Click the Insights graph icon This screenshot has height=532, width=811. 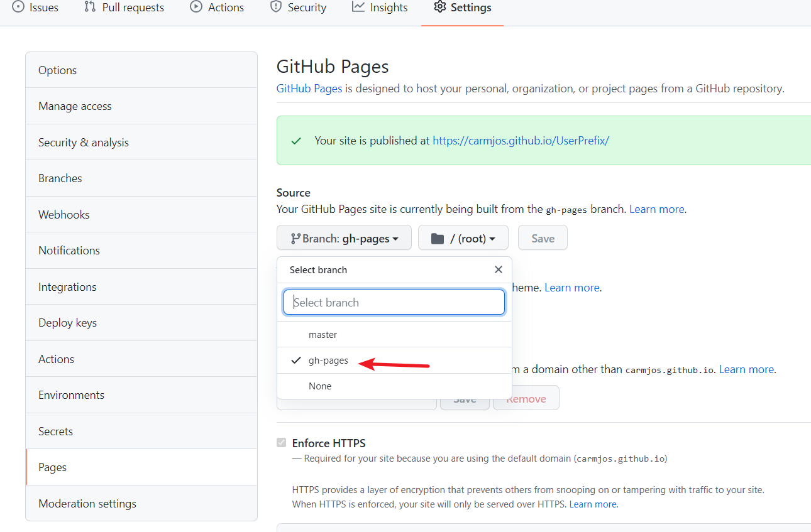point(358,7)
